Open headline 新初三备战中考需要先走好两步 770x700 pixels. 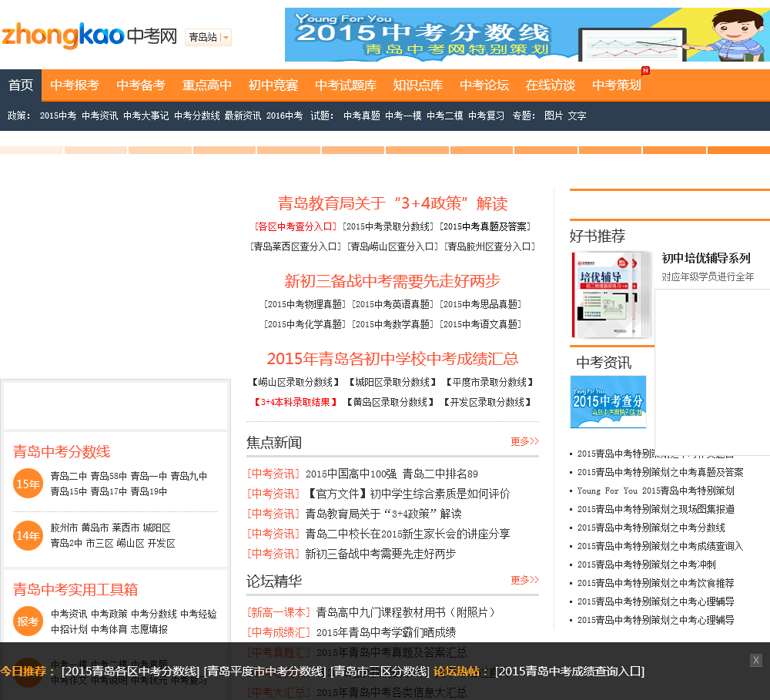tap(393, 281)
